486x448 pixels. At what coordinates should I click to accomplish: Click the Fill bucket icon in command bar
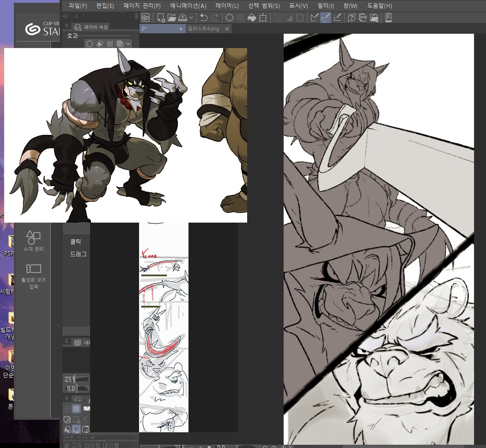(252, 18)
